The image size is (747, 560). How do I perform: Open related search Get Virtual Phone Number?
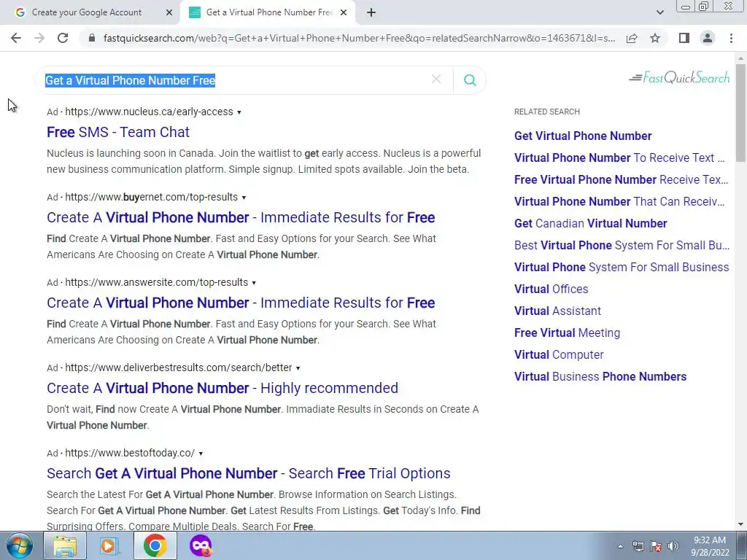pos(583,136)
